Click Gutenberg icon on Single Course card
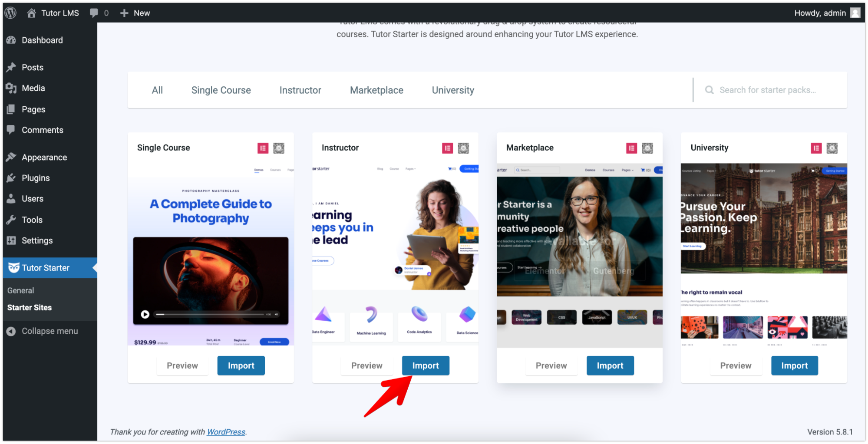Viewport: 868px width, 444px height. pos(279,148)
